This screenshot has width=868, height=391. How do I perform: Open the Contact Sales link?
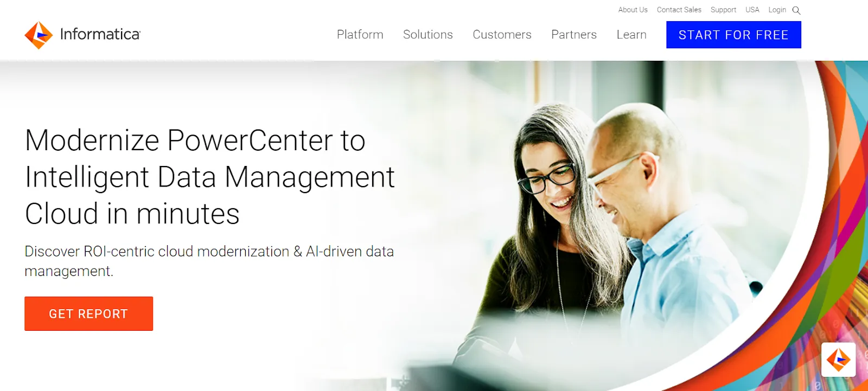point(679,10)
